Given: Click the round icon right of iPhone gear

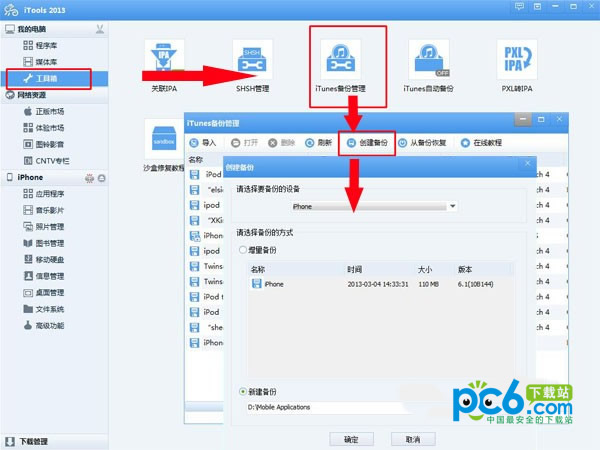Looking at the screenshot, I should coord(102,178).
